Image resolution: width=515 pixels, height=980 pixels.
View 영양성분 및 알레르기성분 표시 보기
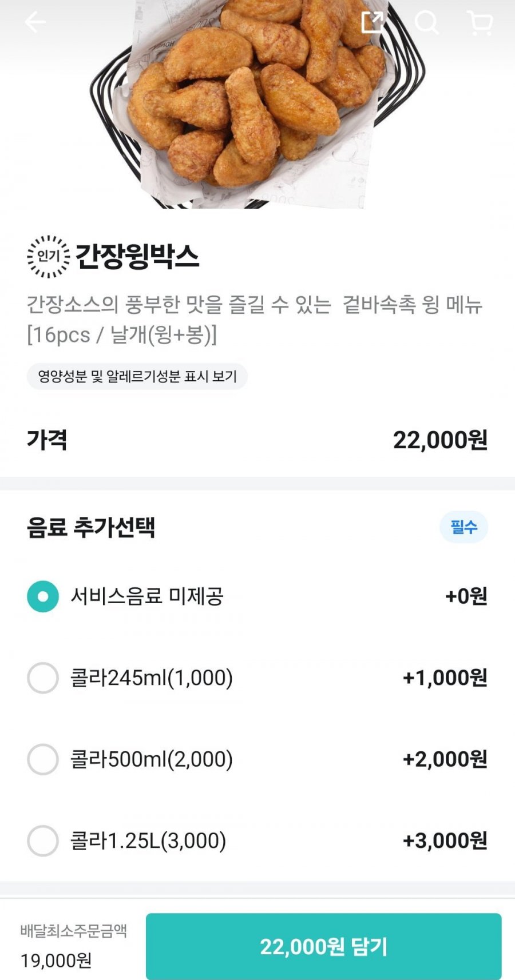137,376
